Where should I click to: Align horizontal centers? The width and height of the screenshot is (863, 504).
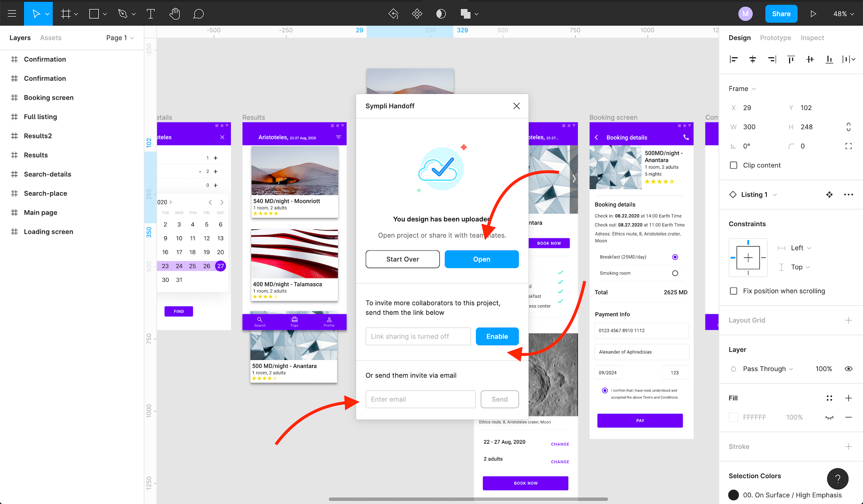753,59
